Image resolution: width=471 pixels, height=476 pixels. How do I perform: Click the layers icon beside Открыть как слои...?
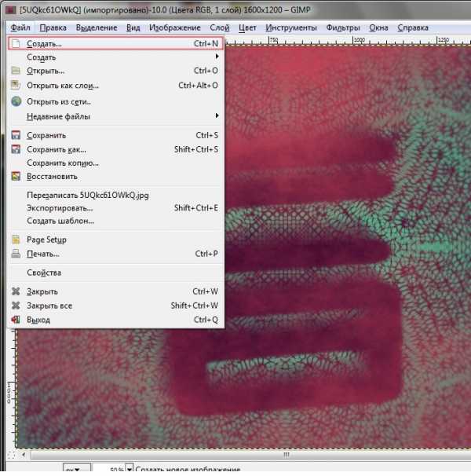[x=16, y=85]
